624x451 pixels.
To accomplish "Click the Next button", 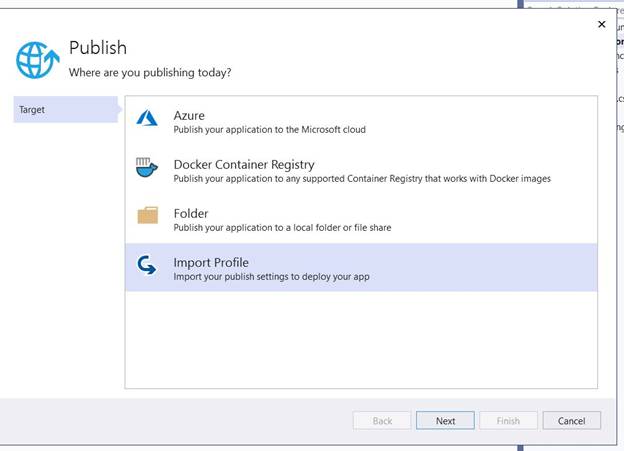I will point(445,421).
